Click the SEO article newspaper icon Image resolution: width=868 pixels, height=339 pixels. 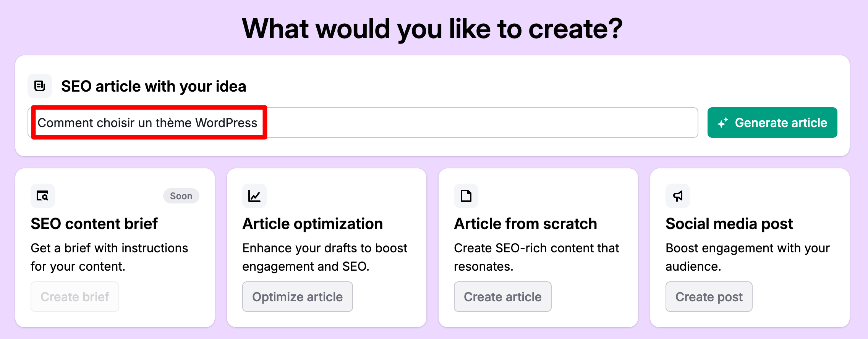point(40,86)
